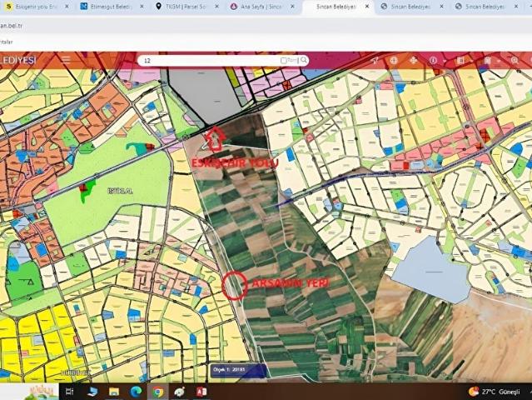The image size is (532, 400).
Task: Activate the locate-me arrow tool
Action: pyautogui.click(x=375, y=61)
